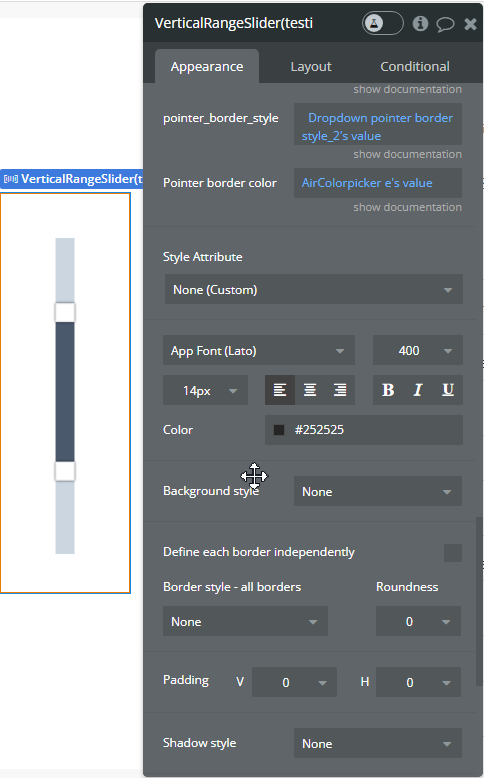Click AirColorpicker e's value expression
484x778 pixels.
[367, 183]
